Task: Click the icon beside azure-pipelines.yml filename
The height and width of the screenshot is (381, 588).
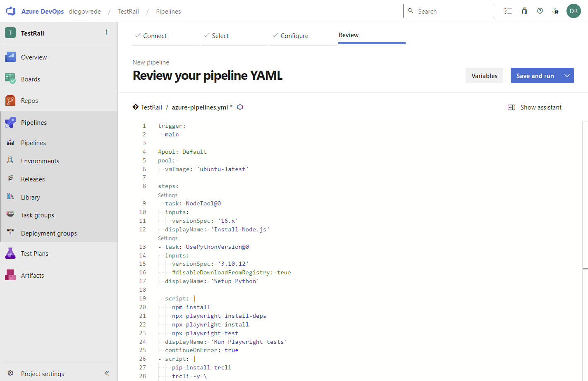Action: tap(240, 107)
